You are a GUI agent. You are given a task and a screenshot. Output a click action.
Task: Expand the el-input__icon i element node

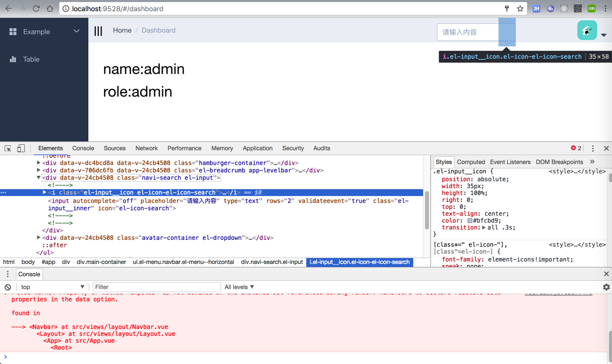click(44, 193)
